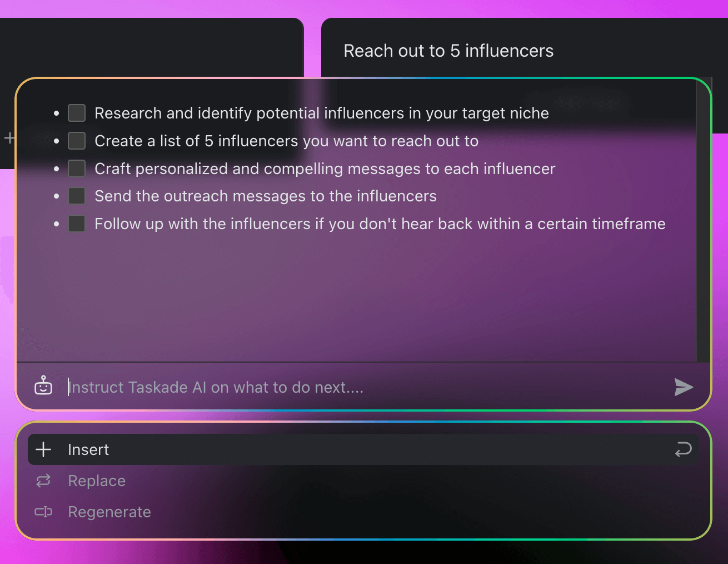The image size is (728, 564).
Task: Click the plus icon on the left canvas edge
Action: (x=9, y=138)
